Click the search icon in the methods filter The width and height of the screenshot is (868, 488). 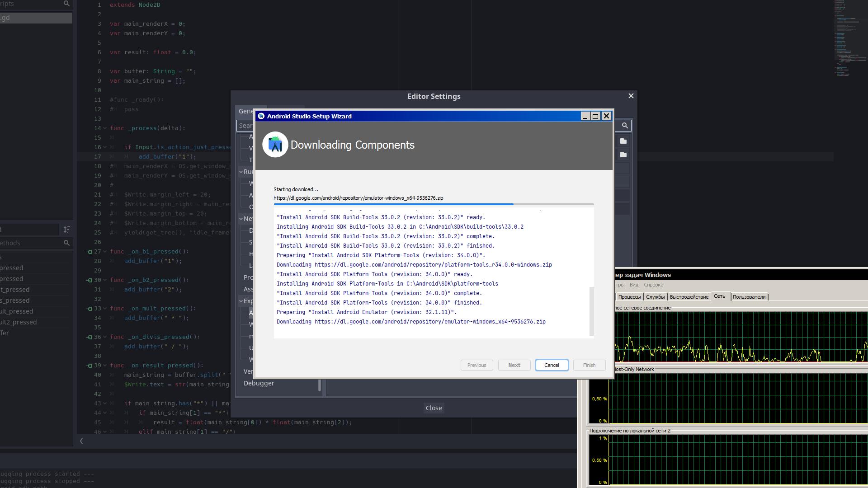[x=66, y=243]
